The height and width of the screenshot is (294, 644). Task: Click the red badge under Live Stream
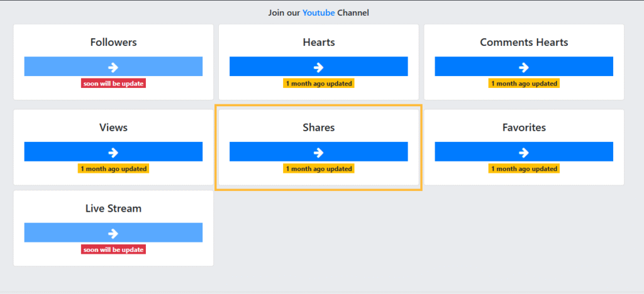[113, 249]
